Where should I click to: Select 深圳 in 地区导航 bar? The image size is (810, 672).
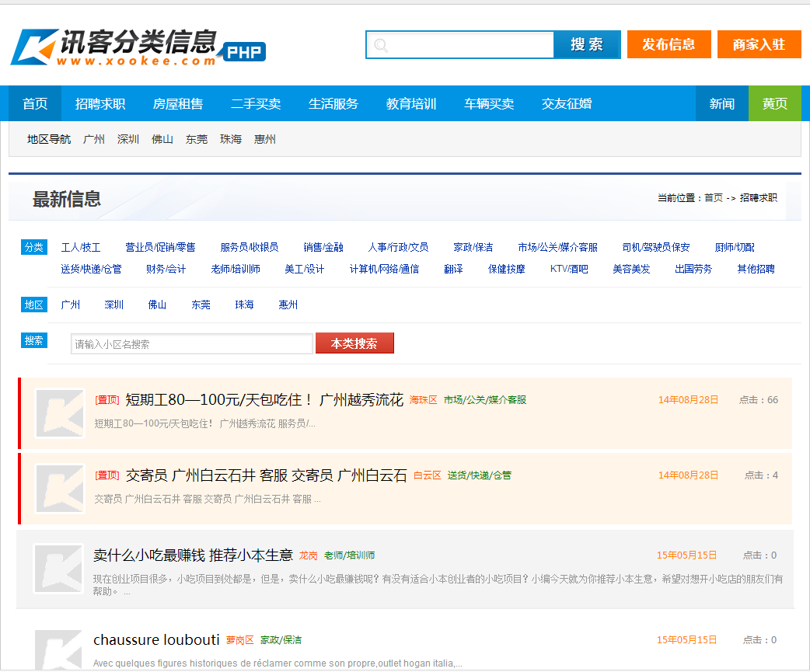point(128,139)
